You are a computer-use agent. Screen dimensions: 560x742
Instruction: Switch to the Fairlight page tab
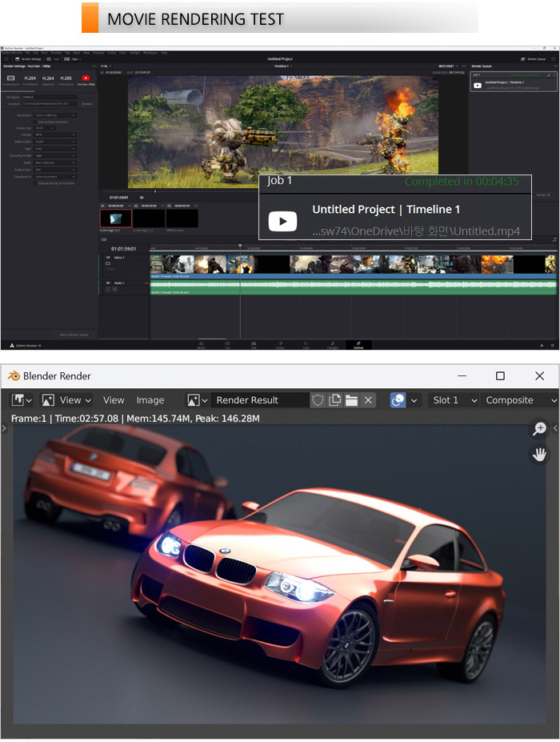point(333,345)
